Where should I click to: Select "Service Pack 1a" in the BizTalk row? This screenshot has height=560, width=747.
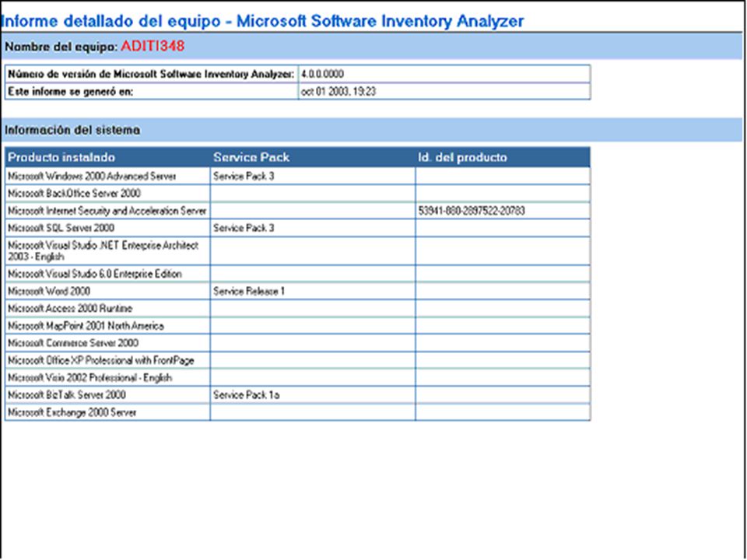click(247, 395)
